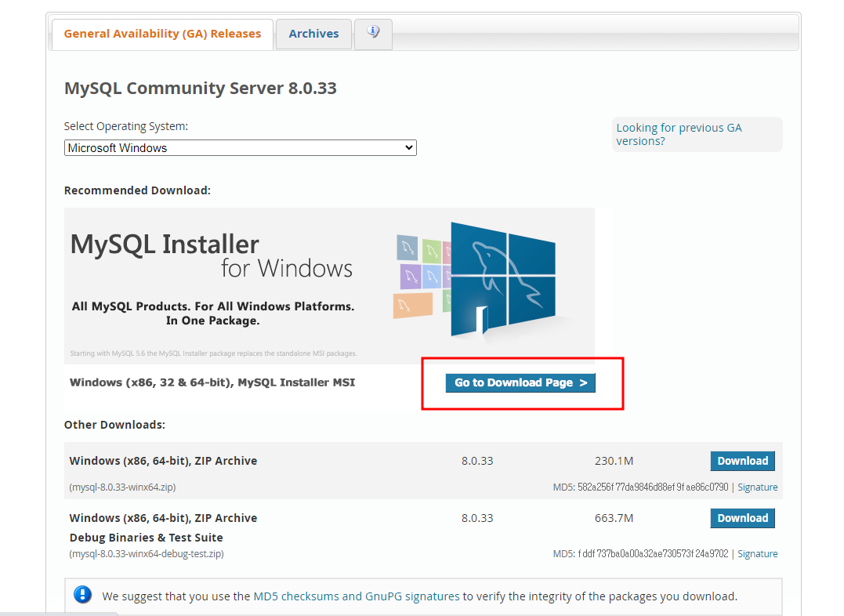Open MD5 checksums and GnuPG signatures link

(x=357, y=596)
